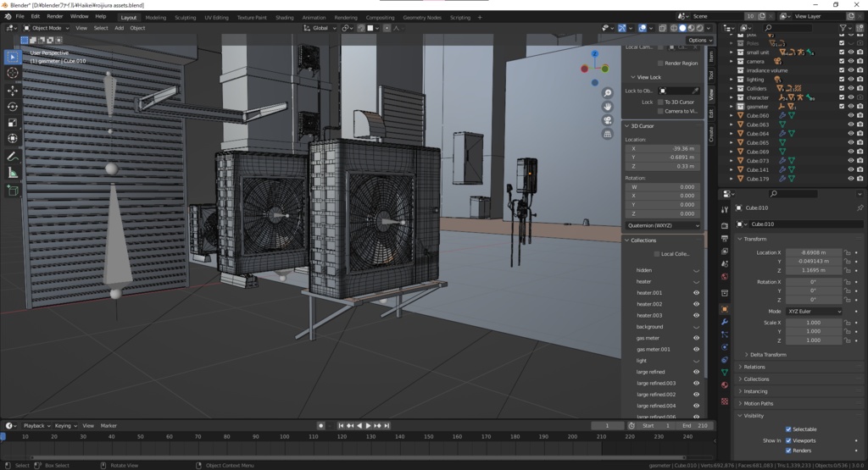Image resolution: width=868 pixels, height=470 pixels.
Task: Open the Texture properties checker tab
Action: tap(725, 401)
